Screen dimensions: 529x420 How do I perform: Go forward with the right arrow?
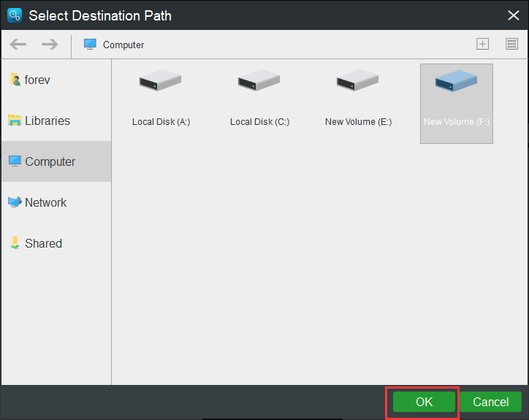50,45
